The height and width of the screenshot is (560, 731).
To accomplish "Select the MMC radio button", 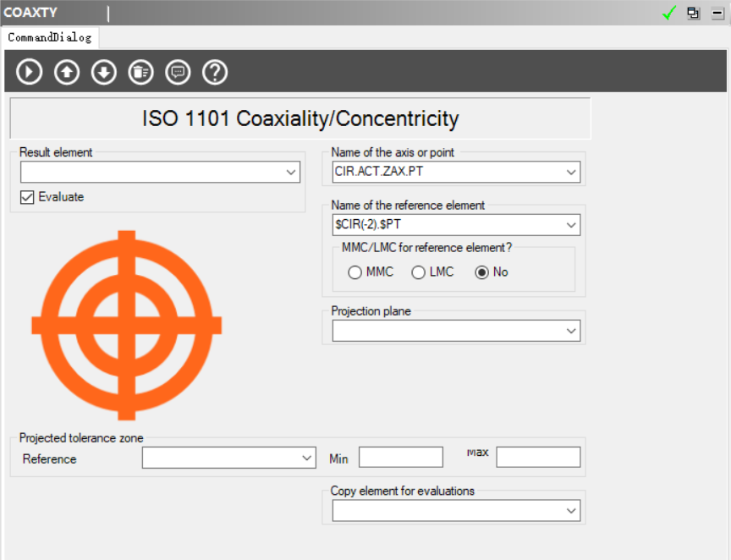I will click(x=355, y=272).
